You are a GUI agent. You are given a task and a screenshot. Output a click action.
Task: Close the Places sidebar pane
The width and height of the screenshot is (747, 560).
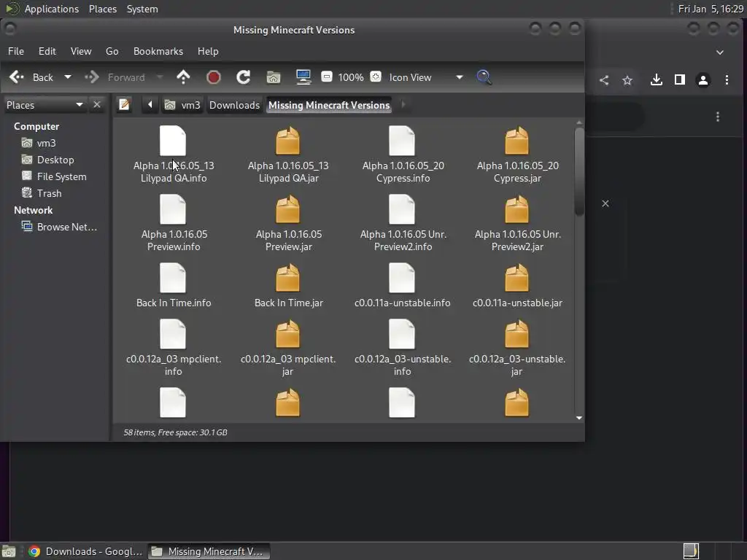(97, 104)
